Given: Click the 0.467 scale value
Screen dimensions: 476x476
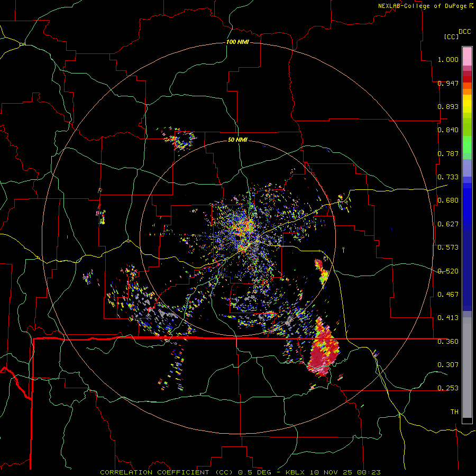Looking at the screenshot, I should [448, 295].
